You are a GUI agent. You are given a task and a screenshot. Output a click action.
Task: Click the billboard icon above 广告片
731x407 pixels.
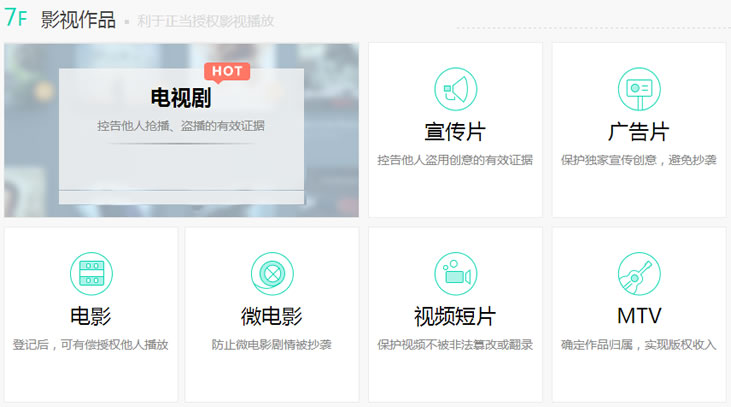(x=639, y=89)
